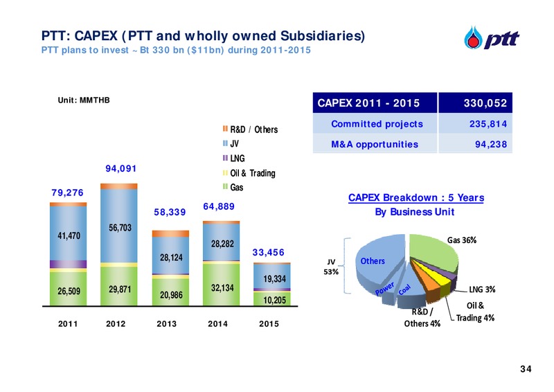Viewport: 554px width, 392px height.
Task: Click the 2014 Gas bar segment labeled 32,134
Action: (221, 285)
